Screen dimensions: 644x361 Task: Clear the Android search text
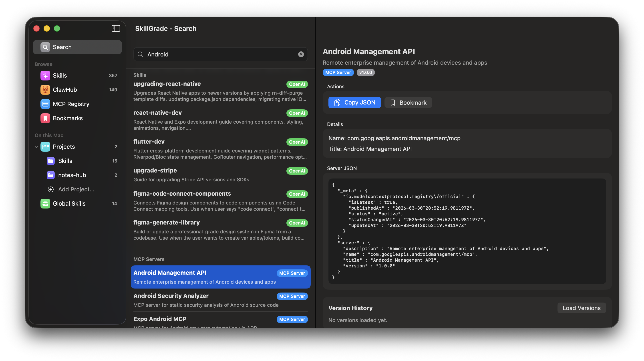point(301,54)
